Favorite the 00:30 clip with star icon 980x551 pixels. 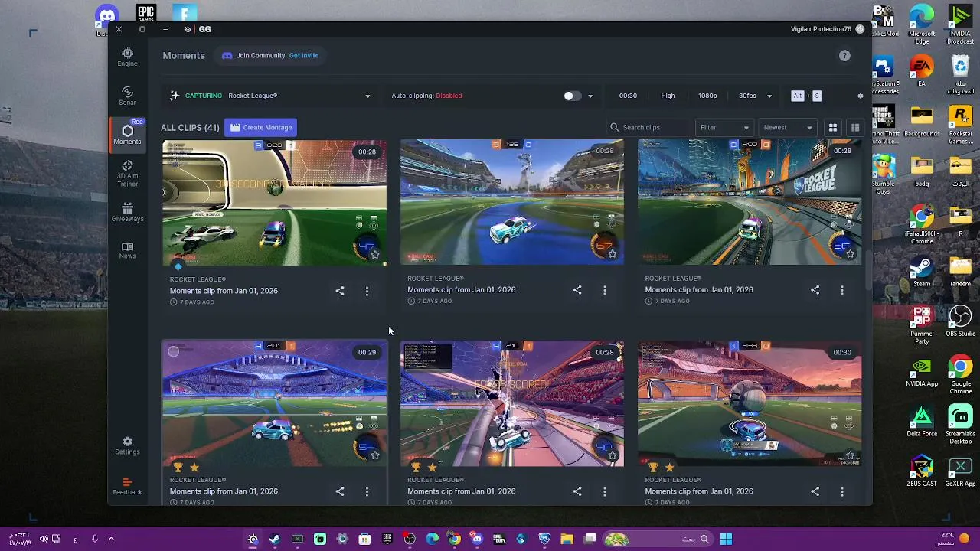pyautogui.click(x=850, y=455)
